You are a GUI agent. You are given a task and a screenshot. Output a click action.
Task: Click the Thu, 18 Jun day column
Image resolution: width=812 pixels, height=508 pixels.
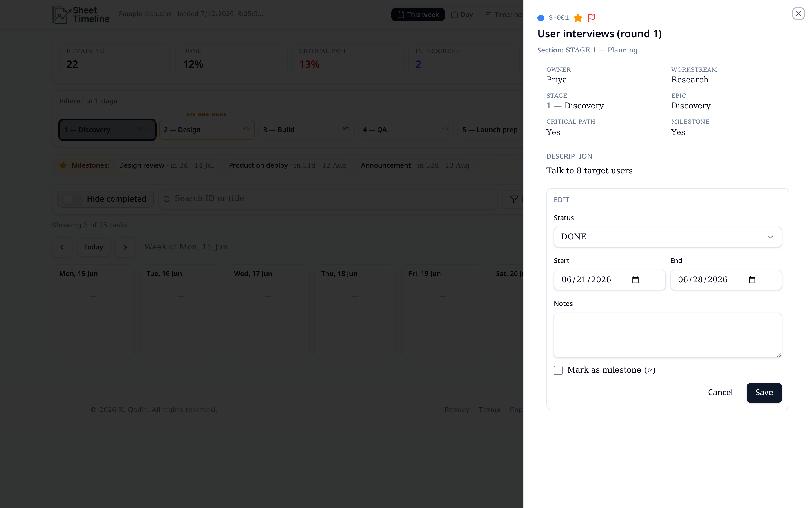point(355,312)
